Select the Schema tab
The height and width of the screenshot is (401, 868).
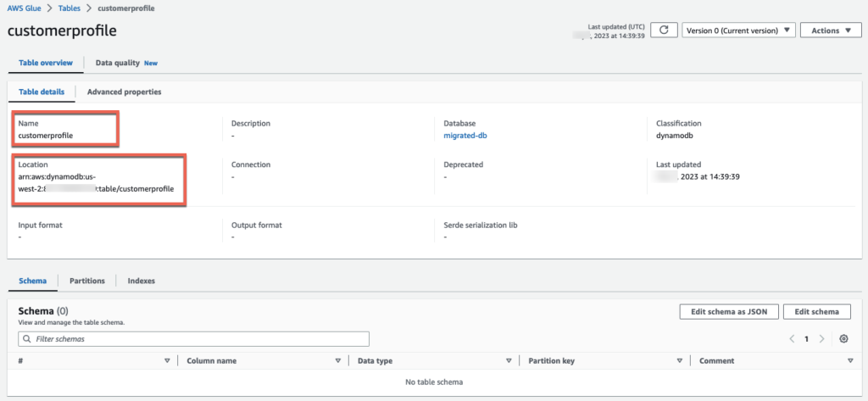(x=33, y=281)
